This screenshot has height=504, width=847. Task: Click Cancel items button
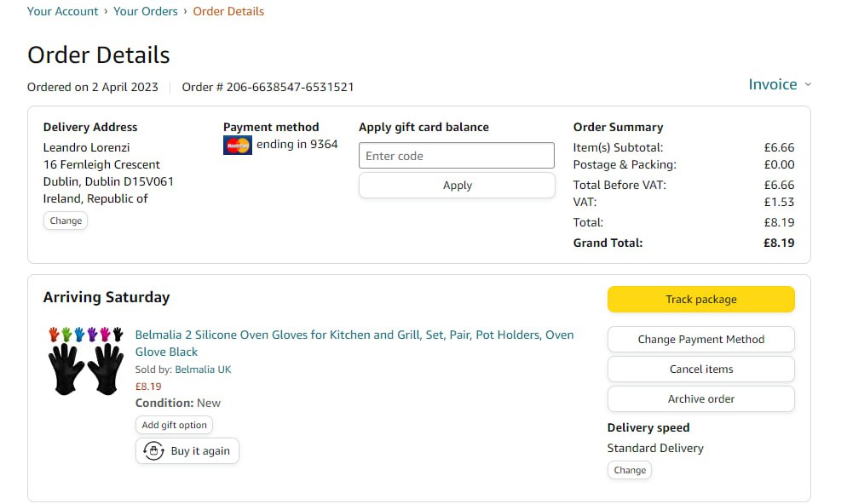[700, 369]
